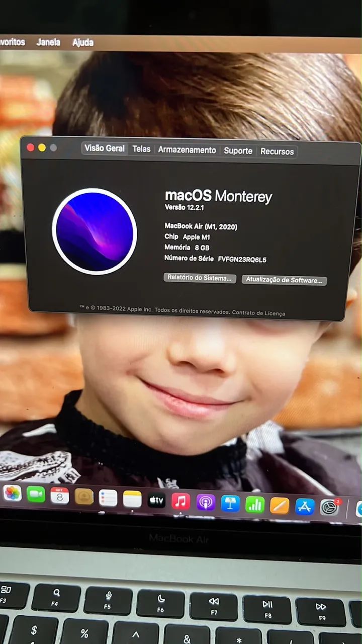
Task: Click the macOS Monterey title
Action: [x=218, y=196]
